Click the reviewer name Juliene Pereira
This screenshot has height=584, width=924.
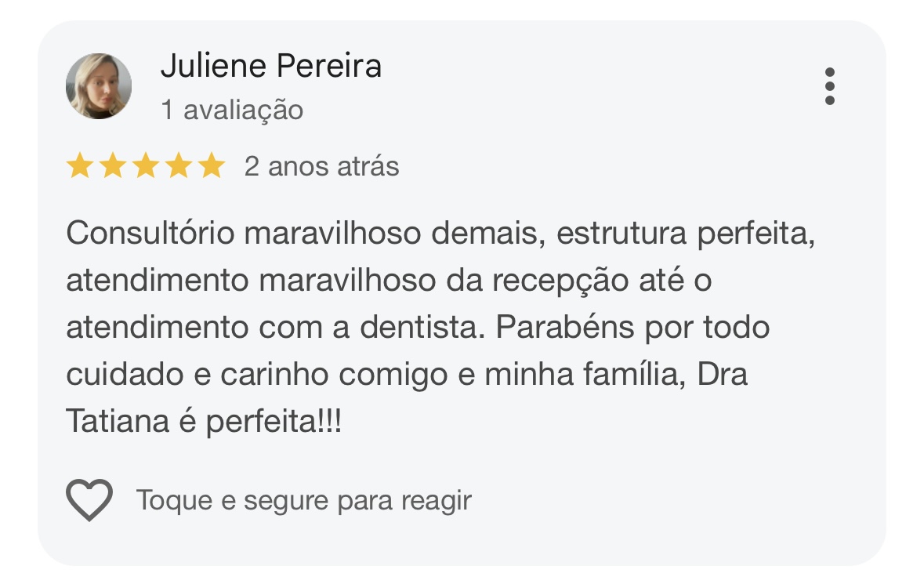click(x=270, y=66)
